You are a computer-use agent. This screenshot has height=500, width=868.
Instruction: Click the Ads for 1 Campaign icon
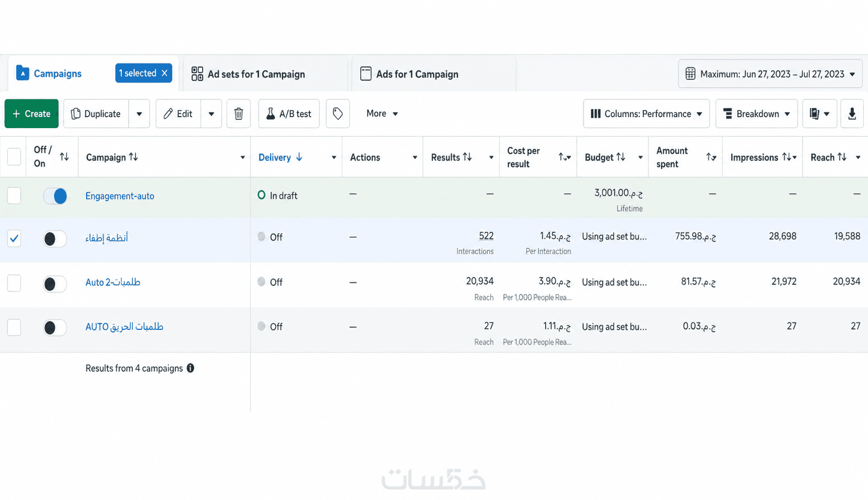point(365,74)
